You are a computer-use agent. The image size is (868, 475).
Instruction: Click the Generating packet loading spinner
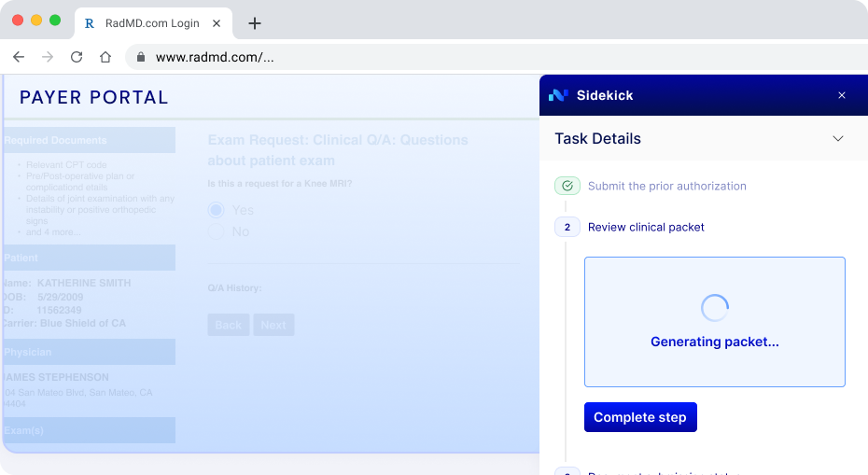tap(715, 308)
